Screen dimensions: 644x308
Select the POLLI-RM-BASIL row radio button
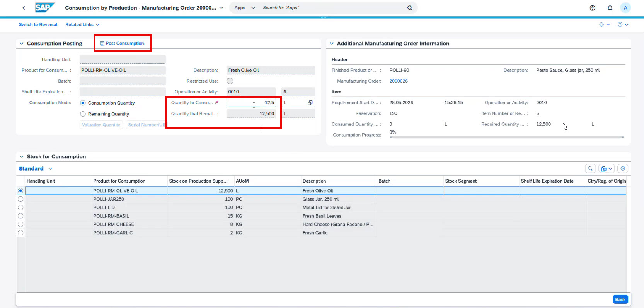pos(20,216)
